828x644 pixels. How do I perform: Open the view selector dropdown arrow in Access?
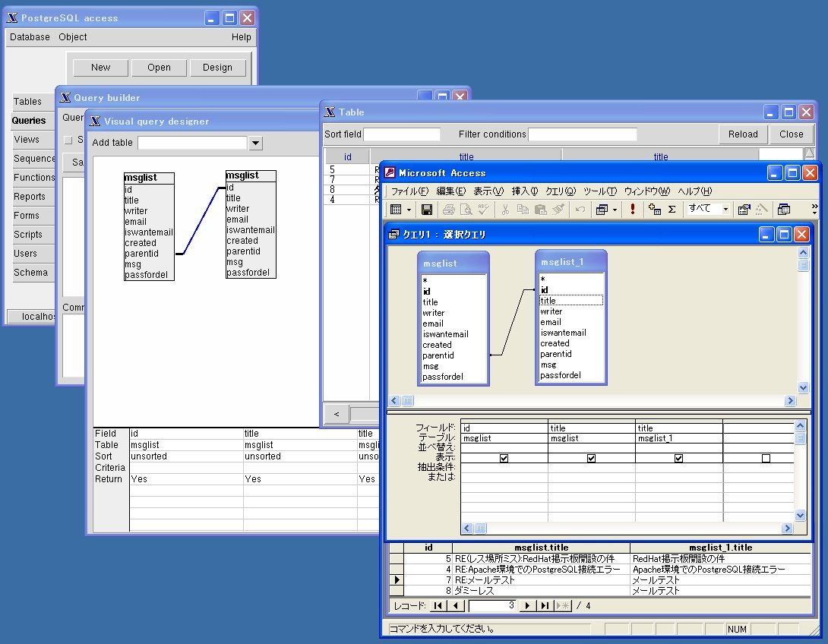[409, 210]
